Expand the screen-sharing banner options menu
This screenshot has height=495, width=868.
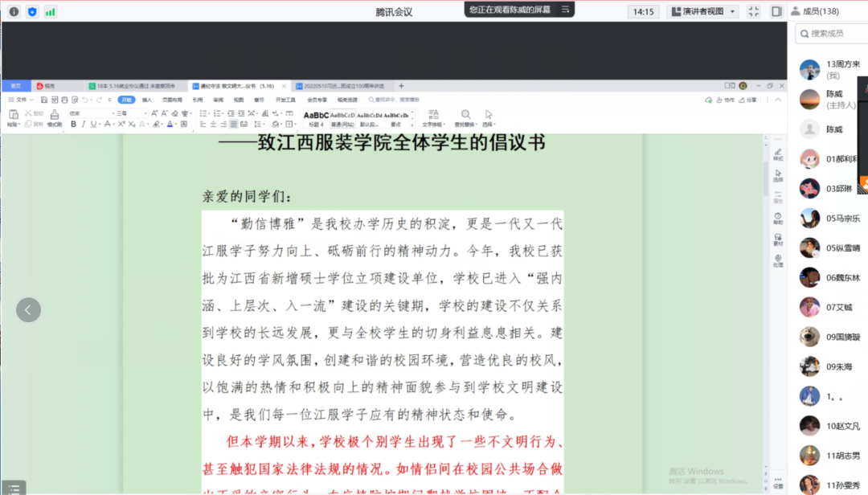click(x=565, y=10)
